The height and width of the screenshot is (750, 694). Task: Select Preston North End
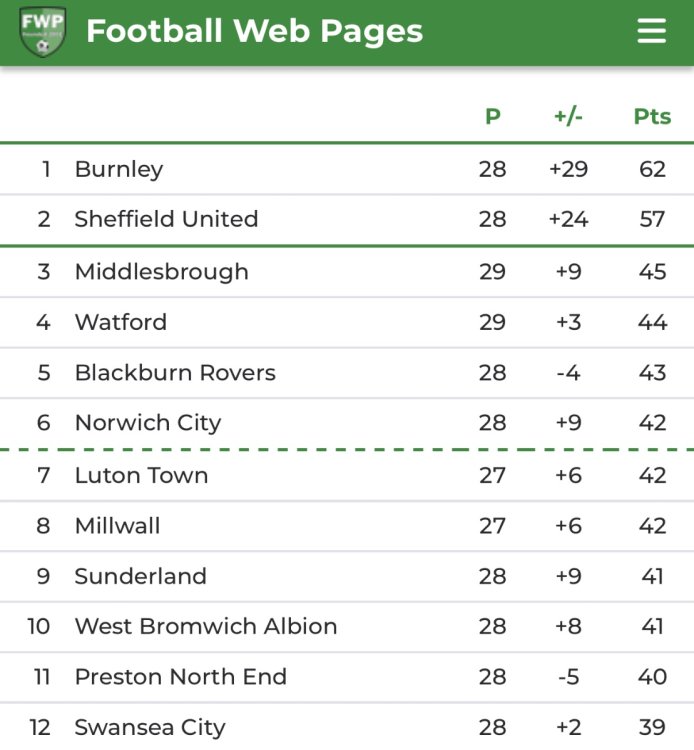pyautogui.click(x=180, y=677)
